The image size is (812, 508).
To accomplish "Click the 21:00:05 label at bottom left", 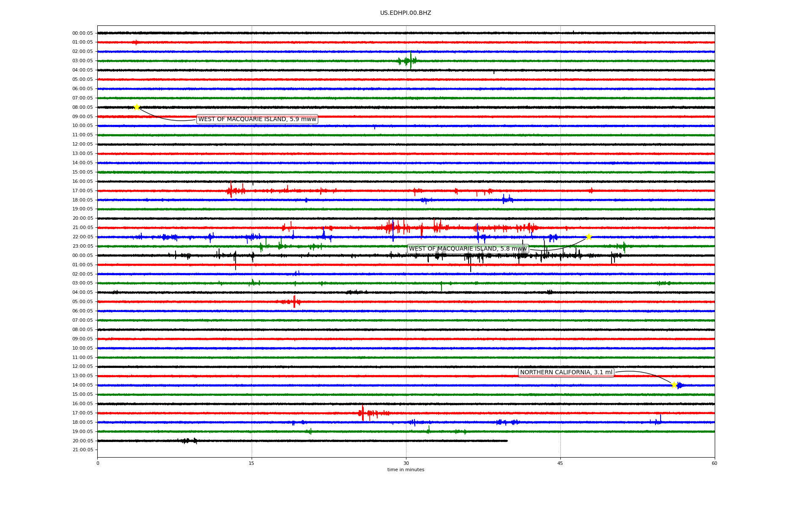I will [x=82, y=450].
